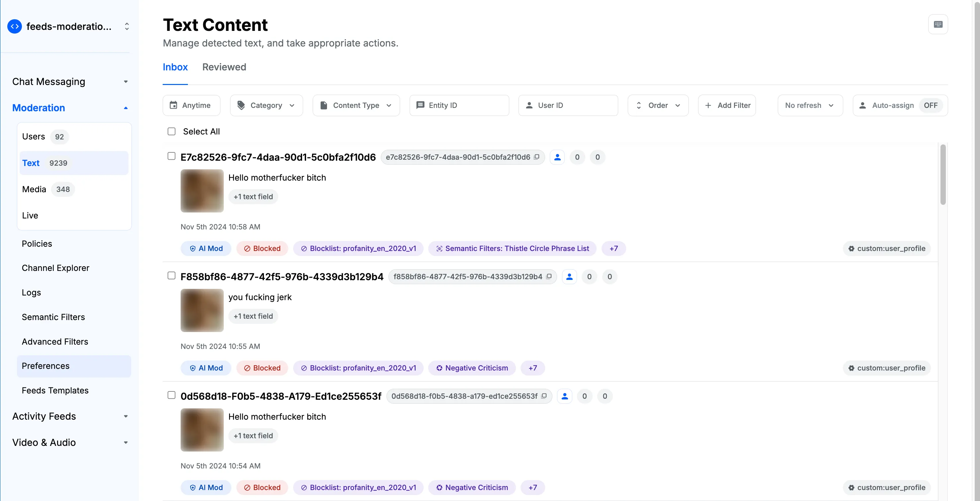Check the first text entry's checkbox
This screenshot has width=980, height=501.
[171, 156]
